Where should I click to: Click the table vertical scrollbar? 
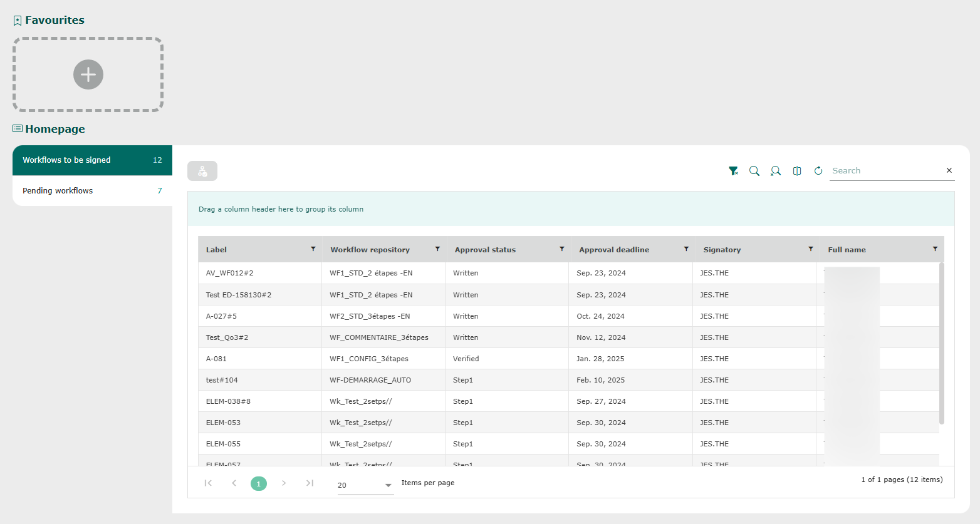click(941, 344)
